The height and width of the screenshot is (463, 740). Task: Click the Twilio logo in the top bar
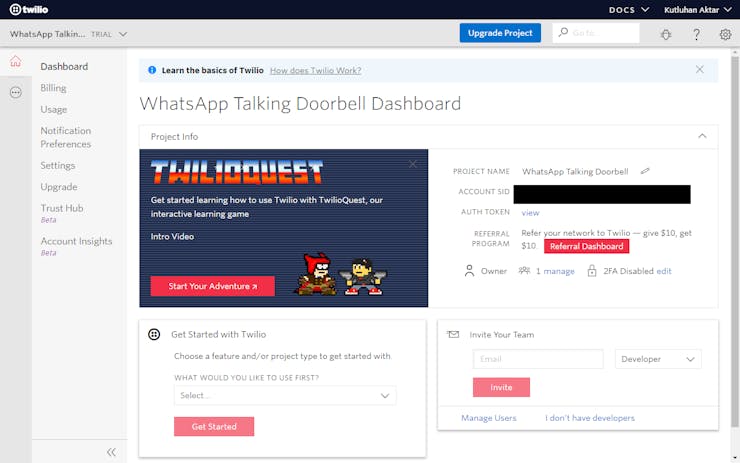(x=29, y=9)
